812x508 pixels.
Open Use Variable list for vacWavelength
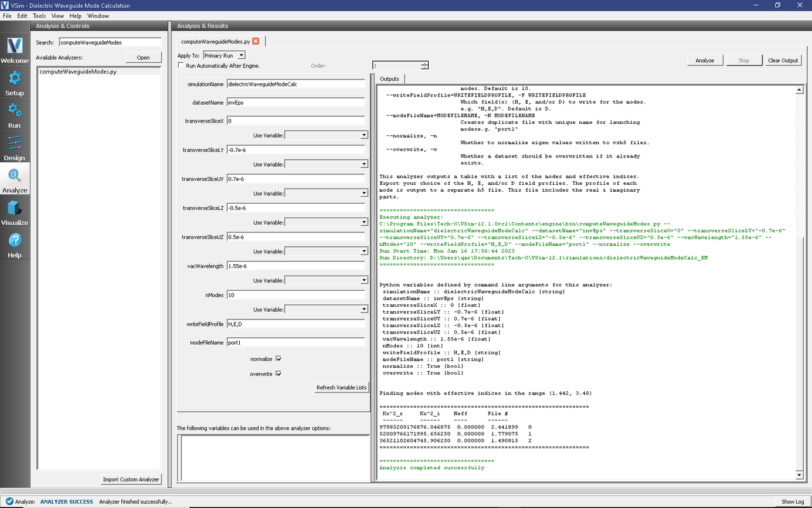coord(363,280)
